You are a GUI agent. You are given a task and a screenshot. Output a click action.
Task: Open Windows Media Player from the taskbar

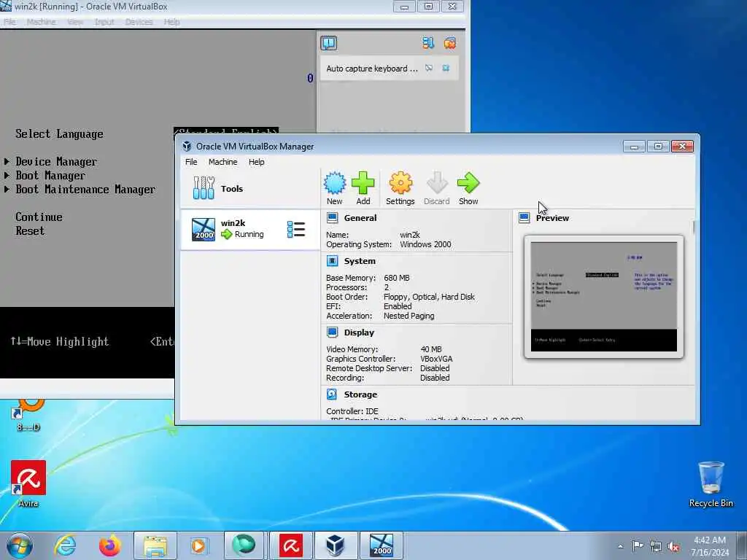[x=198, y=545]
